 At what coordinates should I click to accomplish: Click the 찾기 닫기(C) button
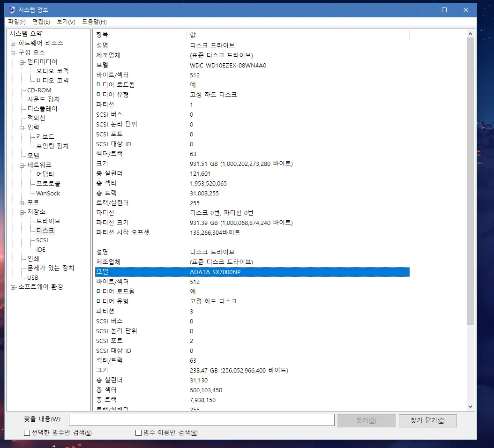[x=427, y=421]
